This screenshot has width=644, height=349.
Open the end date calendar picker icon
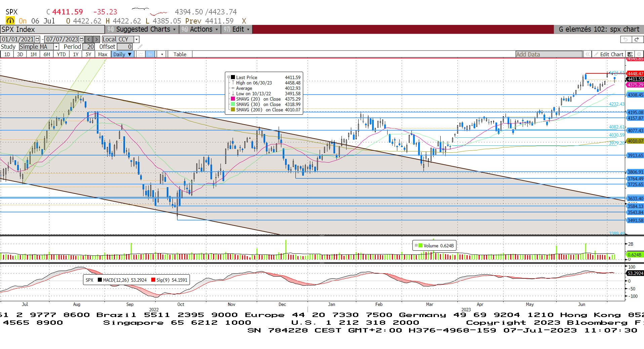[x=81, y=39]
